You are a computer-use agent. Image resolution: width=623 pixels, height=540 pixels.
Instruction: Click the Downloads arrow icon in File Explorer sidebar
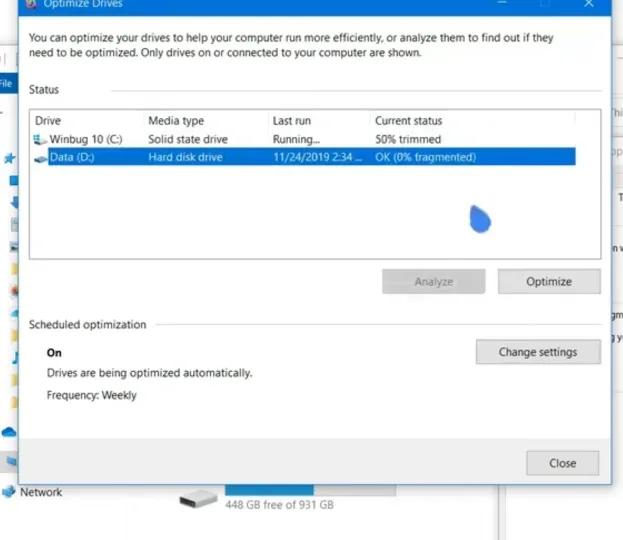point(14,202)
